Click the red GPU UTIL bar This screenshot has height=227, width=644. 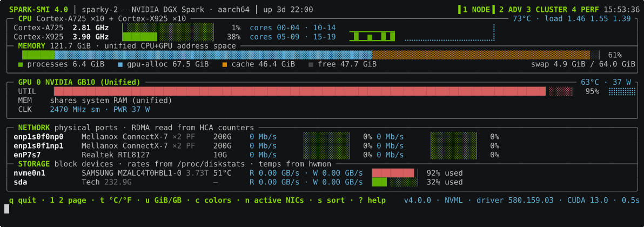[x=300, y=91]
